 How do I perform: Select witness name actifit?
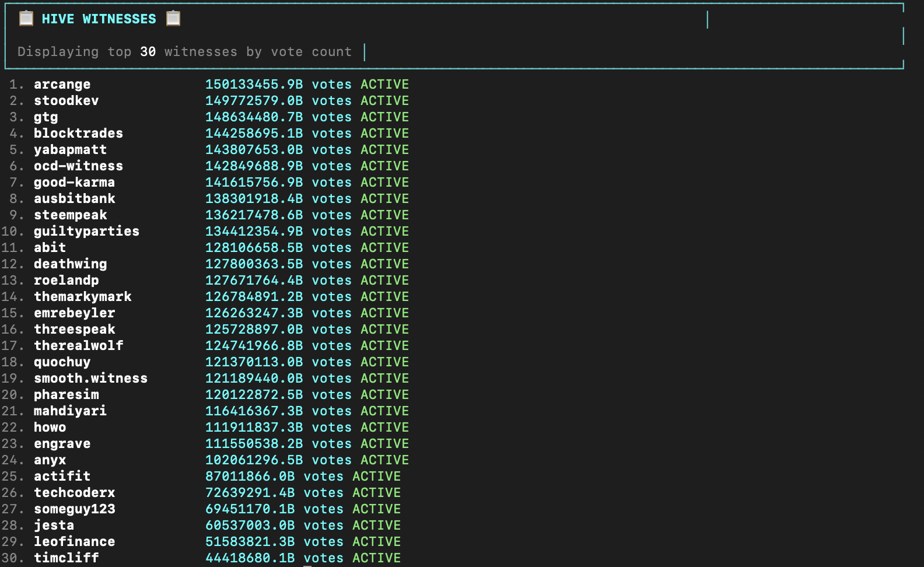[x=62, y=477]
